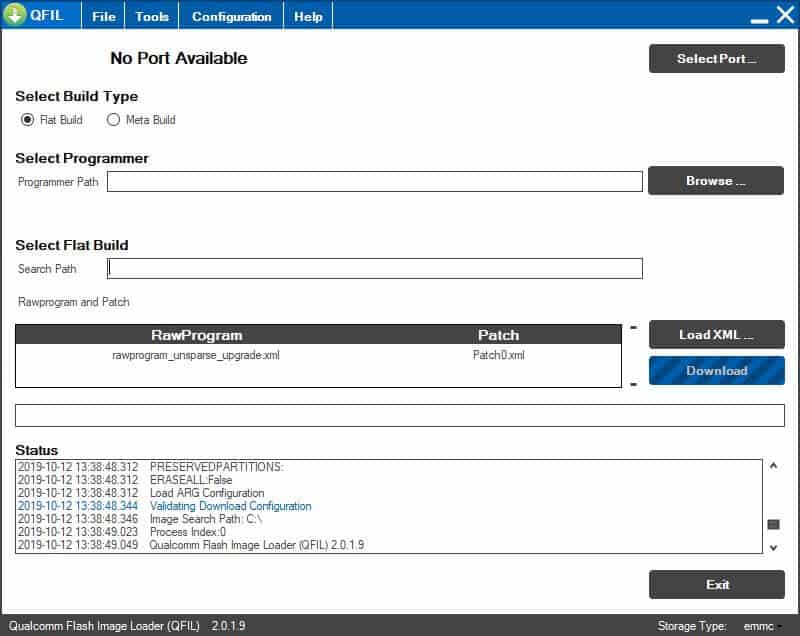This screenshot has height=636, width=800.
Task: Click the Load XML button
Action: click(x=716, y=335)
